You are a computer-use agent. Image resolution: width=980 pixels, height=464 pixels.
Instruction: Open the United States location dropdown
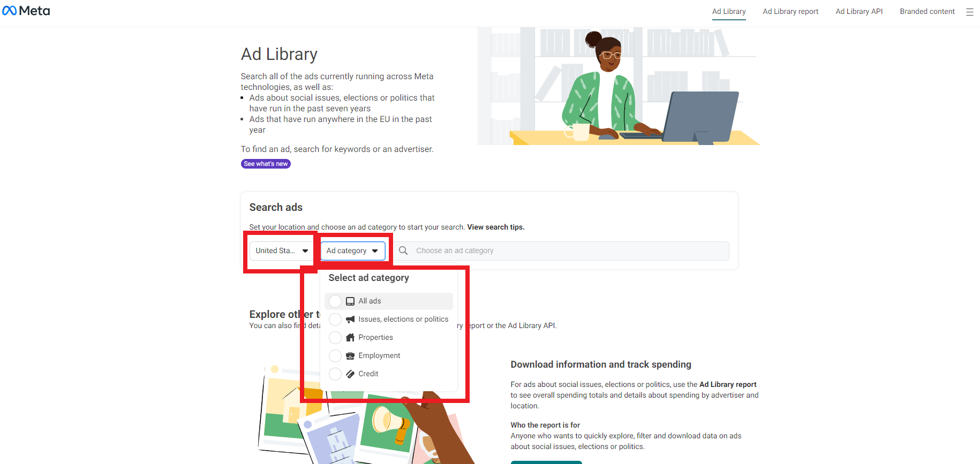click(282, 250)
